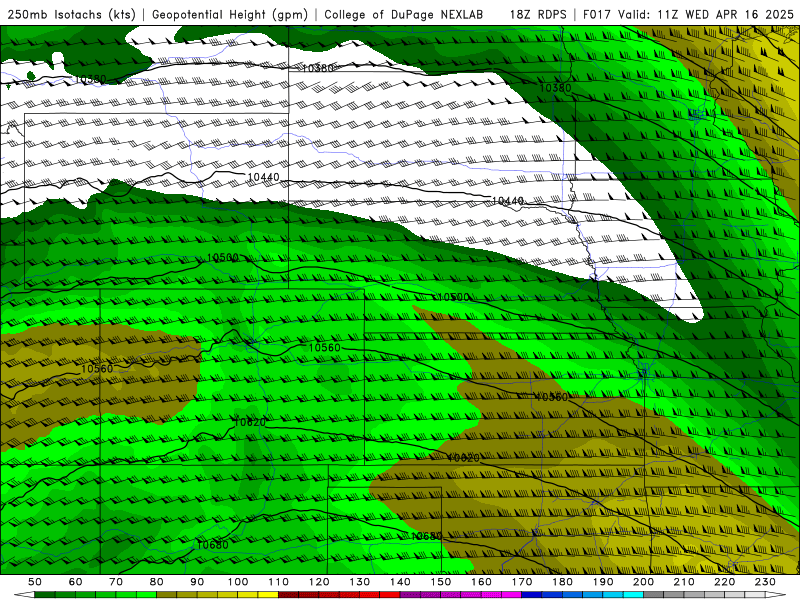
Task: Pick the dark gray swatch just after 200
Action: coord(654,595)
